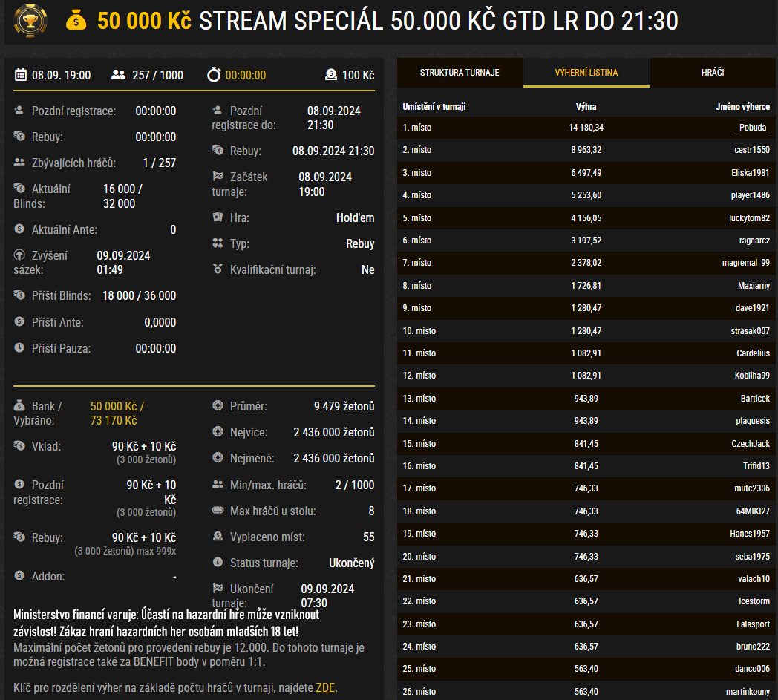Click the stopwatch icon next to 00:00:00
The image size is (778, 700).
click(x=214, y=75)
